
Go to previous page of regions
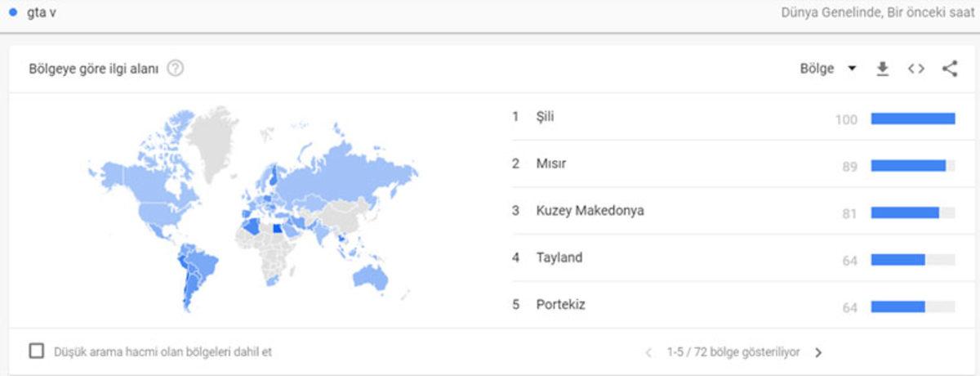pos(649,352)
